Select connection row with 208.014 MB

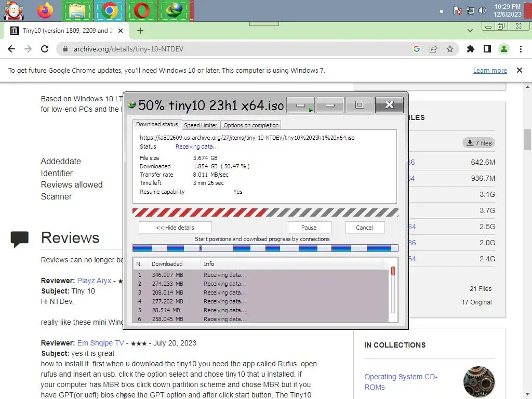(261, 292)
